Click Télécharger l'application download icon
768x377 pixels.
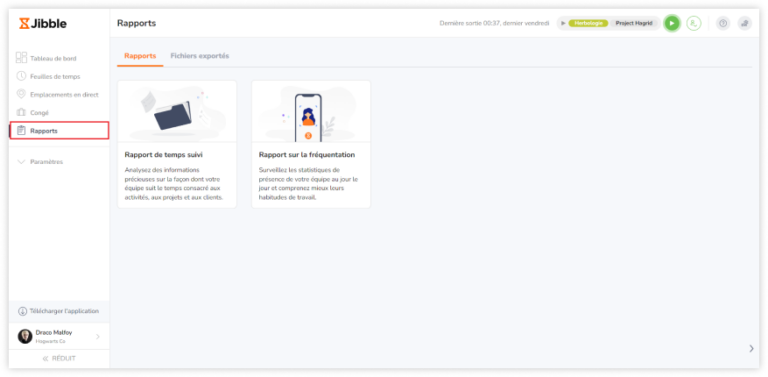point(23,311)
